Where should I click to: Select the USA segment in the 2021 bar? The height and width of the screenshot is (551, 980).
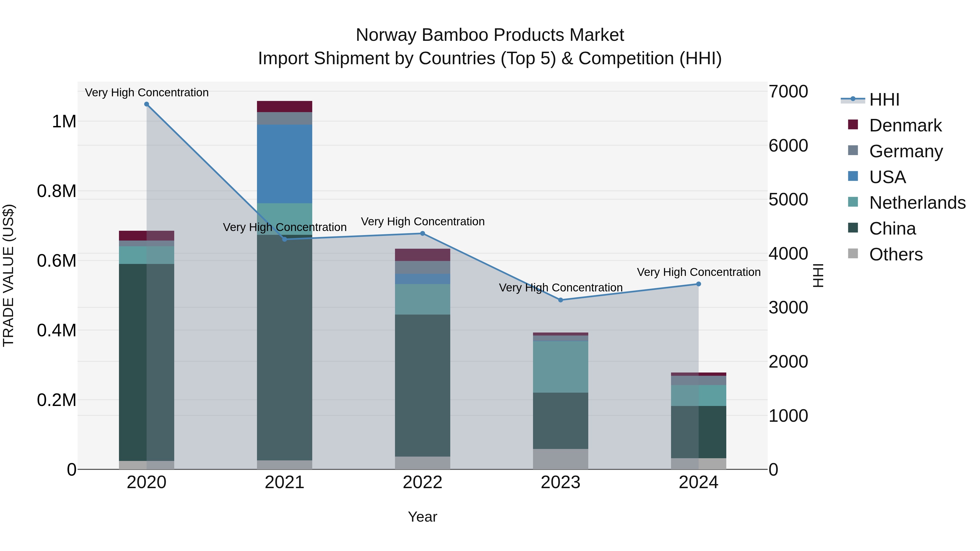pos(284,164)
